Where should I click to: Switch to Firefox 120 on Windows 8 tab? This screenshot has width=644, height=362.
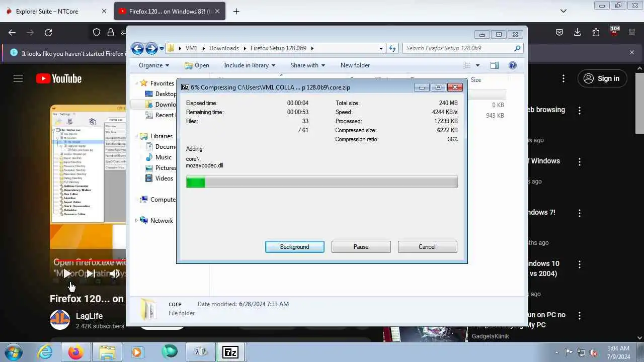pyautogui.click(x=169, y=11)
